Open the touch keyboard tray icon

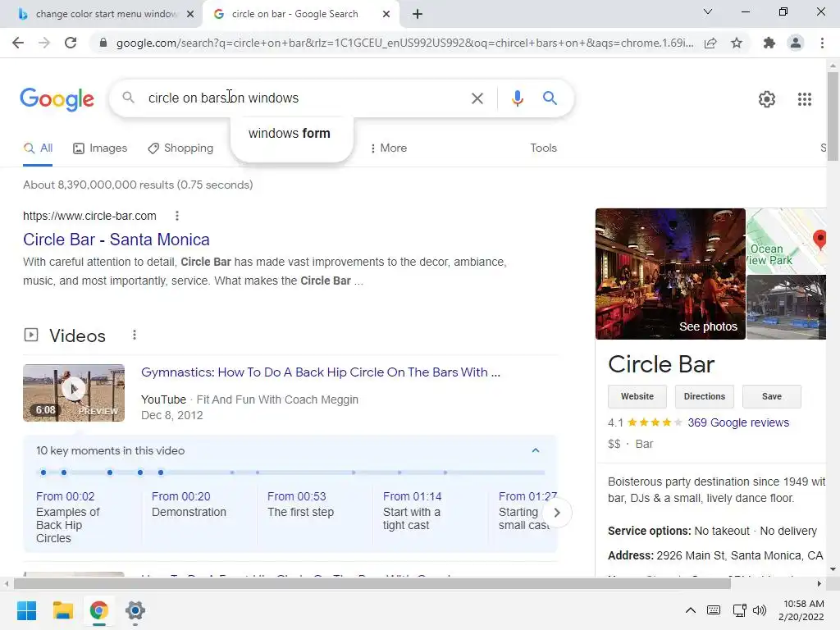click(x=714, y=610)
